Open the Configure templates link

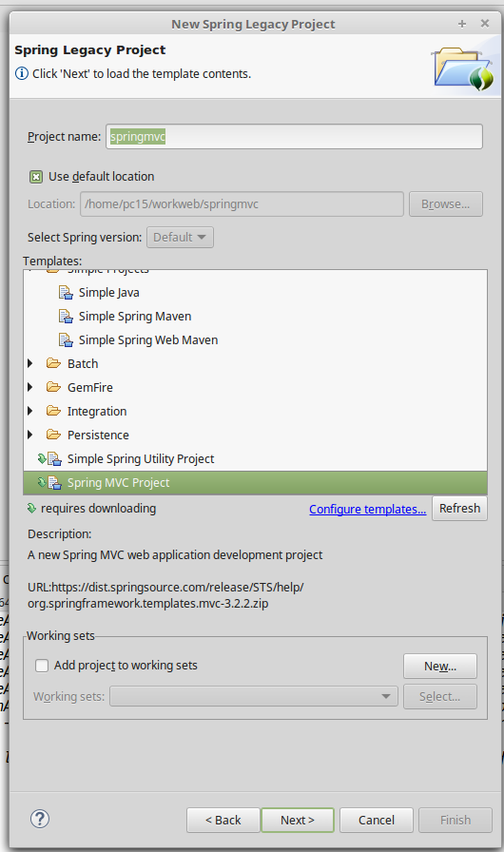[x=368, y=509]
